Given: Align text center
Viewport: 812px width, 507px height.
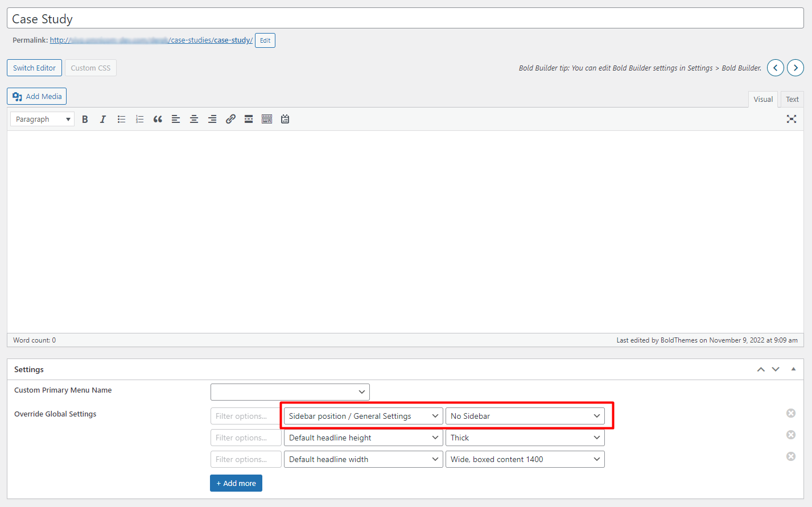Looking at the screenshot, I should (x=194, y=119).
